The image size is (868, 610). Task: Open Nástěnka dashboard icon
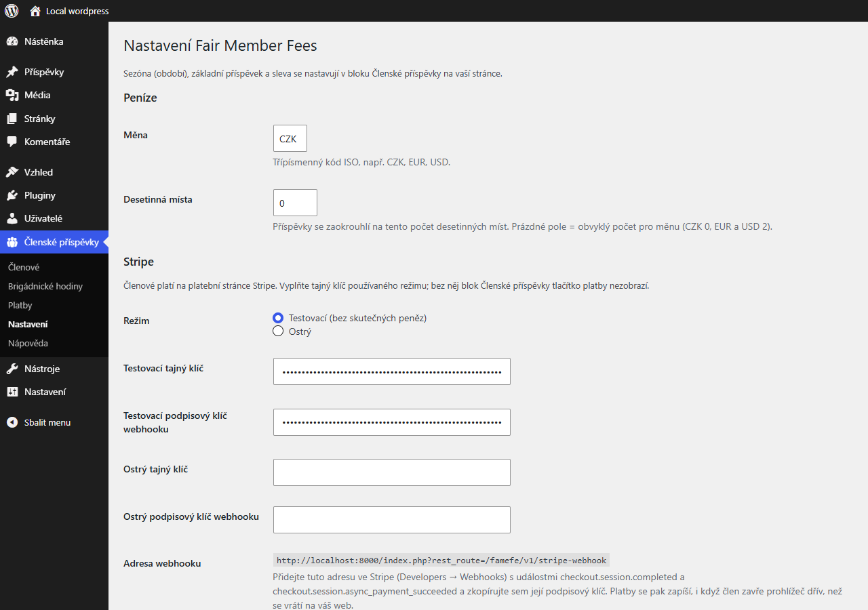tap(12, 41)
